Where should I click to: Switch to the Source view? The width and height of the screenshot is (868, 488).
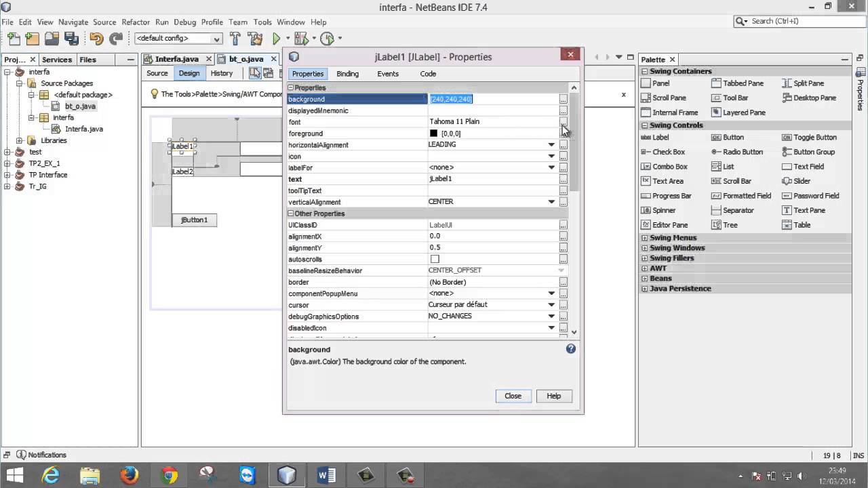157,73
